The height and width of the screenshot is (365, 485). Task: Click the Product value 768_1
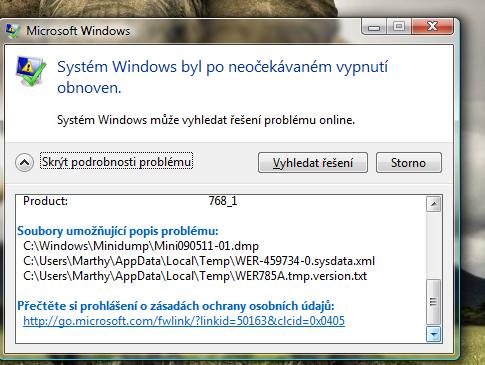point(223,201)
